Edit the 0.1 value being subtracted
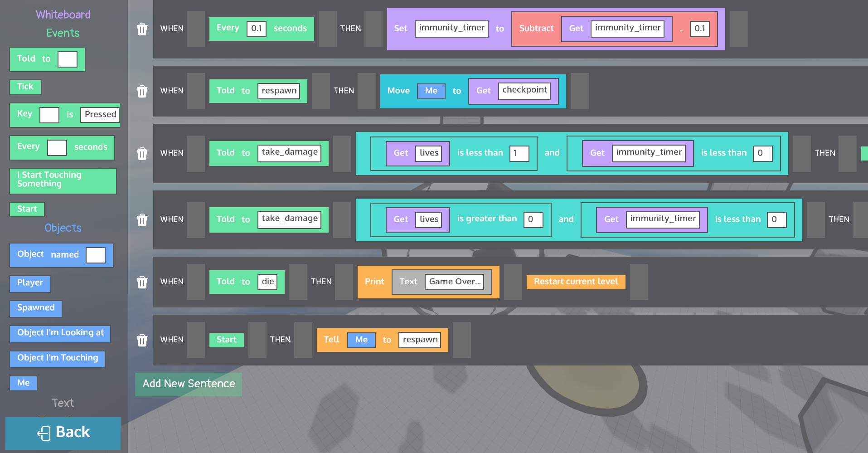 [x=700, y=29]
